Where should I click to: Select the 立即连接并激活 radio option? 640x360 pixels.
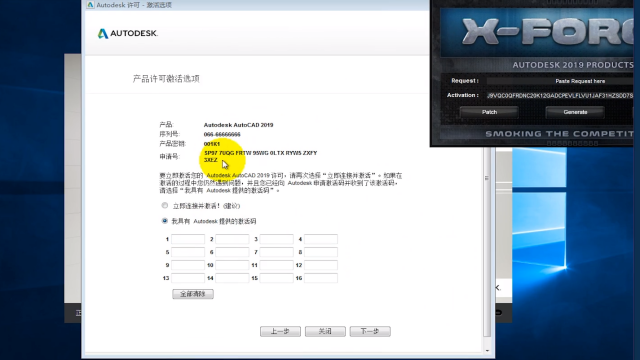click(164, 205)
